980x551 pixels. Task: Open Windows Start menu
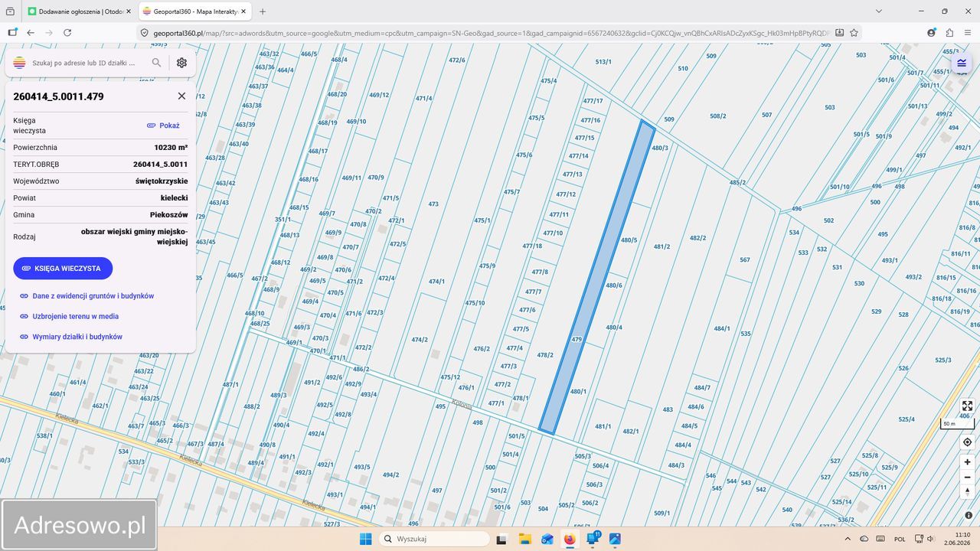365,539
